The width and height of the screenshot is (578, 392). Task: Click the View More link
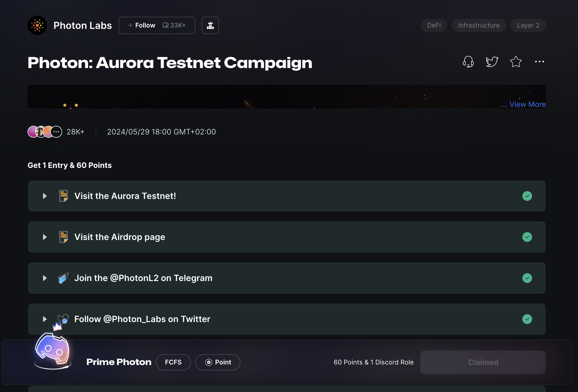point(527,104)
